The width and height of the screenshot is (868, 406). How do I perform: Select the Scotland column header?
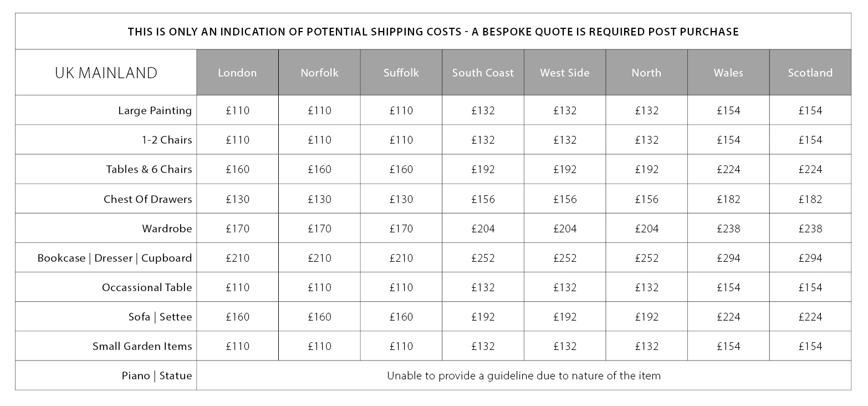pyautogui.click(x=810, y=73)
